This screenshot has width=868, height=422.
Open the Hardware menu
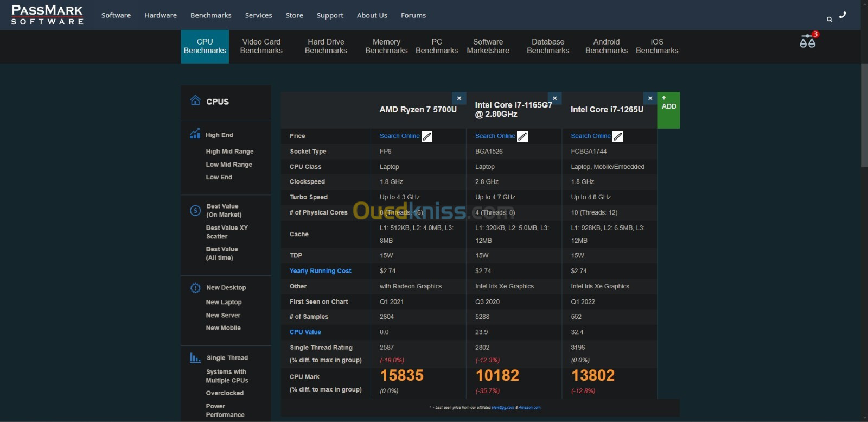161,15
